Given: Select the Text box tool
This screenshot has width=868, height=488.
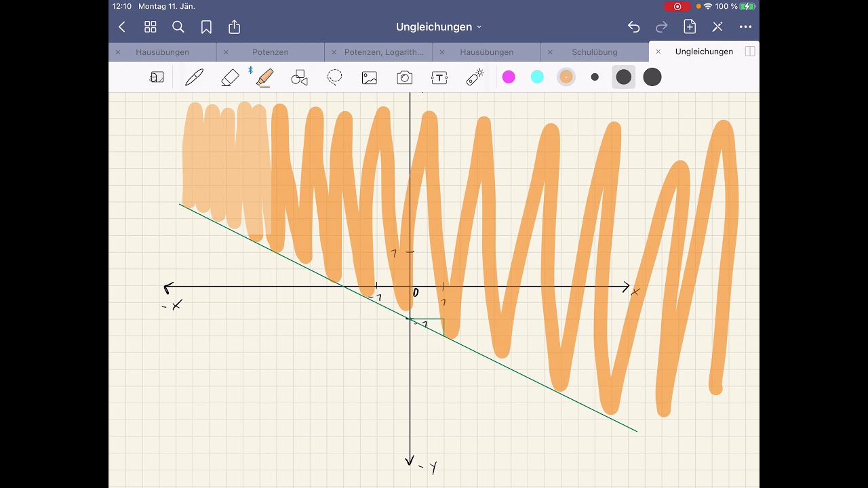Looking at the screenshot, I should (439, 77).
